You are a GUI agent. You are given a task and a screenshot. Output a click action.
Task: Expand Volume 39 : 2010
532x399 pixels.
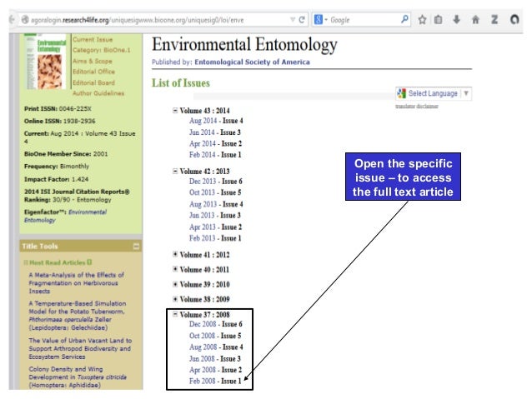click(175, 284)
